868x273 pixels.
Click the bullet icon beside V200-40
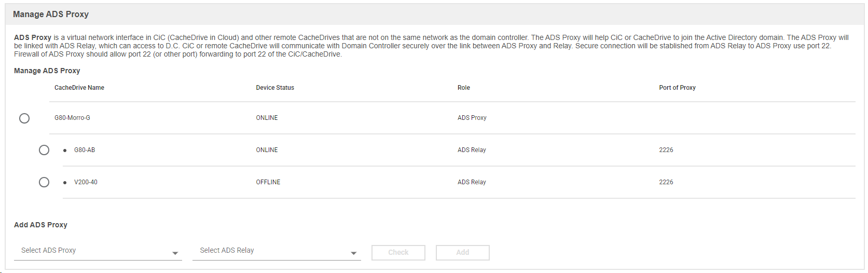(65, 183)
